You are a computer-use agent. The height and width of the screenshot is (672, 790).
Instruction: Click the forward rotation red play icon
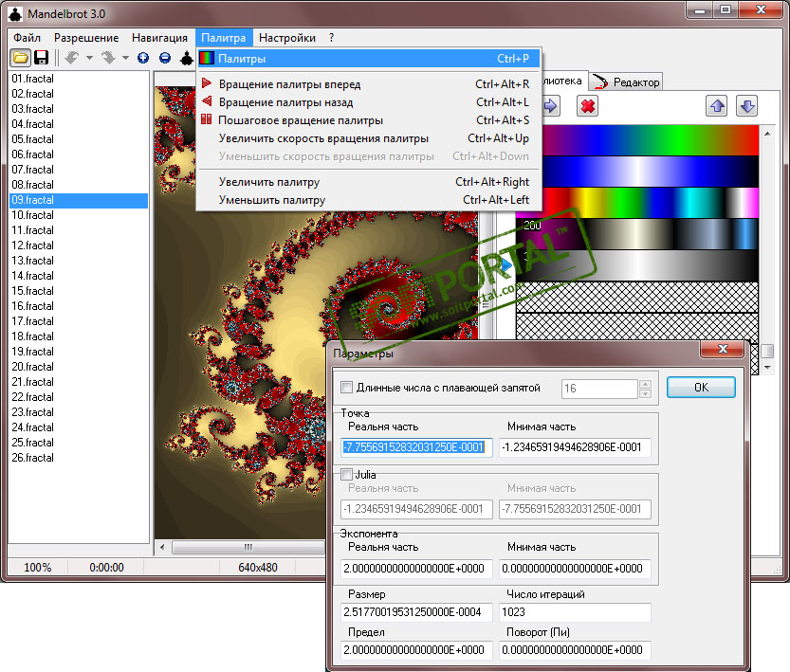(207, 83)
